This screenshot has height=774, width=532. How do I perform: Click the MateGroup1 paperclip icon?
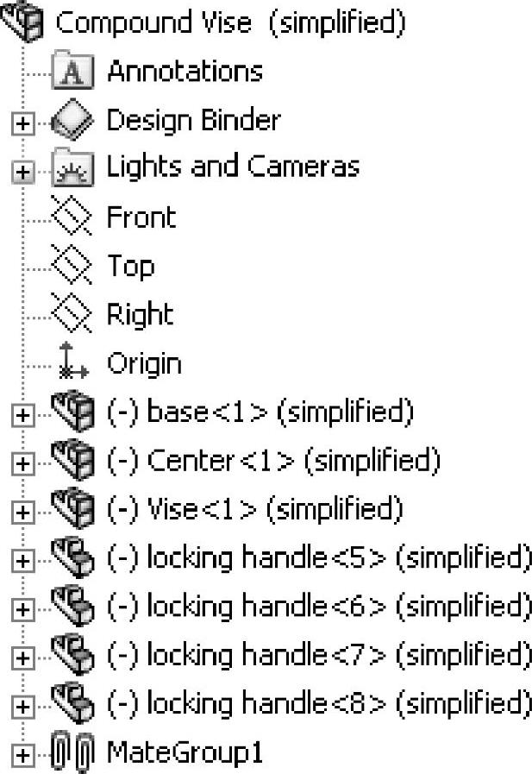72,753
